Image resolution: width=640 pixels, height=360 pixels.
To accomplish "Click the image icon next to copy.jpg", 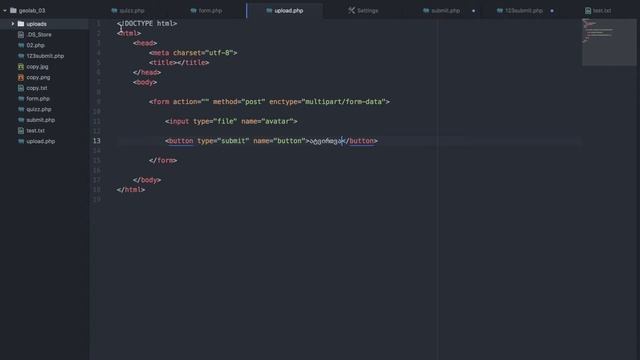I will click(x=21, y=67).
